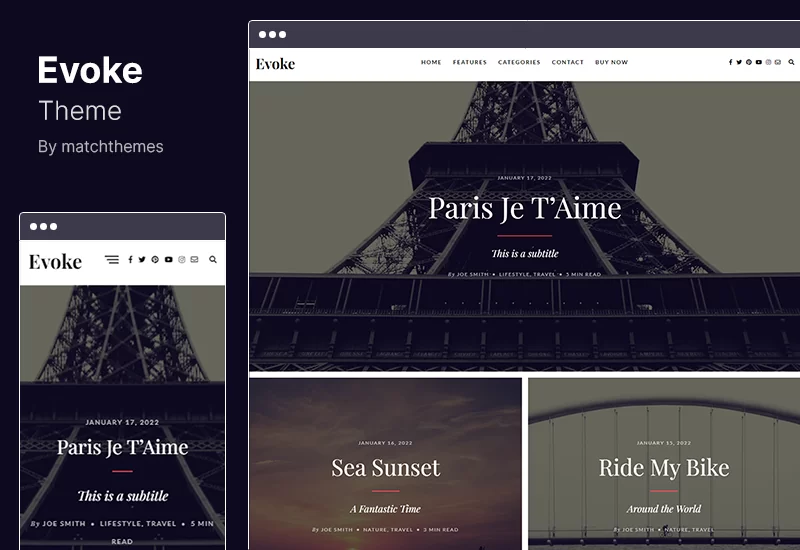Image resolution: width=800 pixels, height=550 pixels.
Task: Open Paris Je T'Aime title in mobile preview
Action: tap(122, 447)
